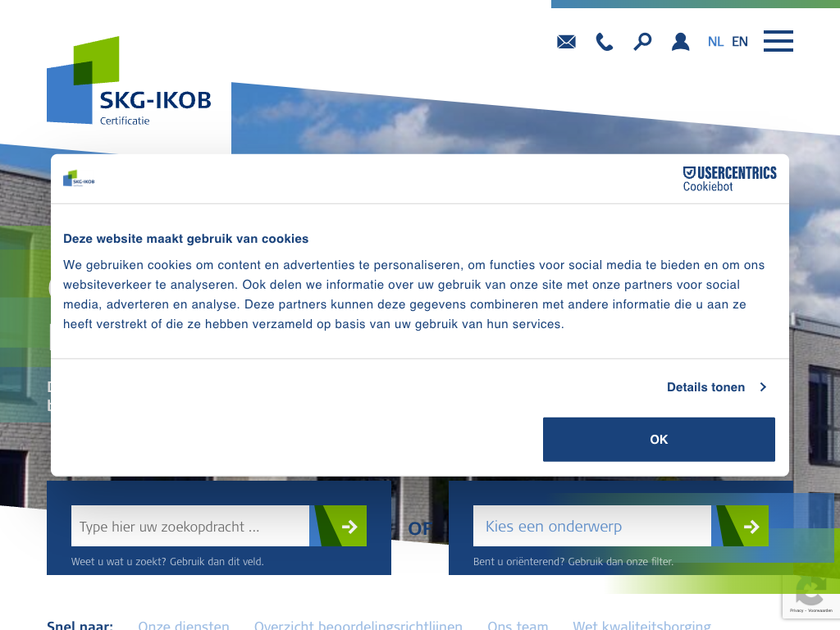Image resolution: width=840 pixels, height=630 pixels.
Task: Expand Details tonen in cookie dialog
Action: point(716,387)
